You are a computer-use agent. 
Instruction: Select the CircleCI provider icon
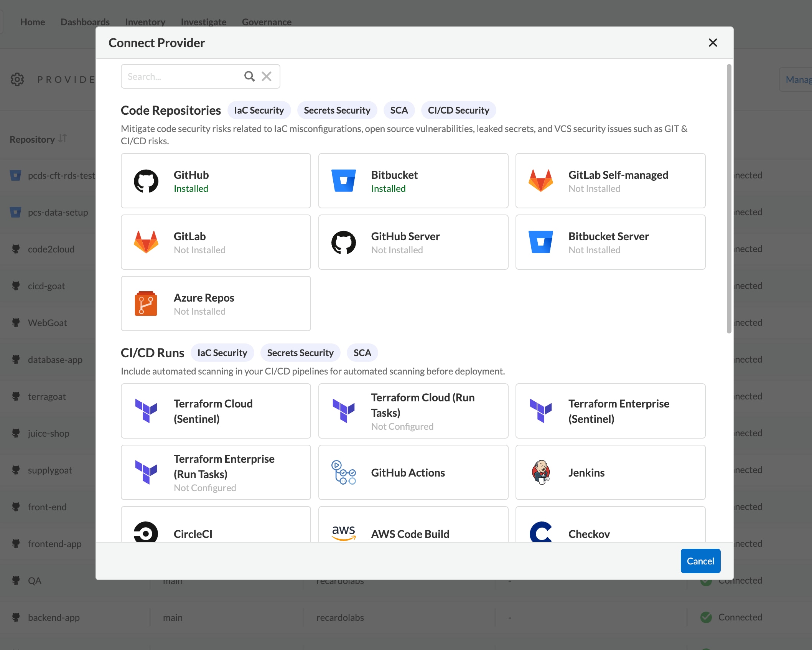145,533
